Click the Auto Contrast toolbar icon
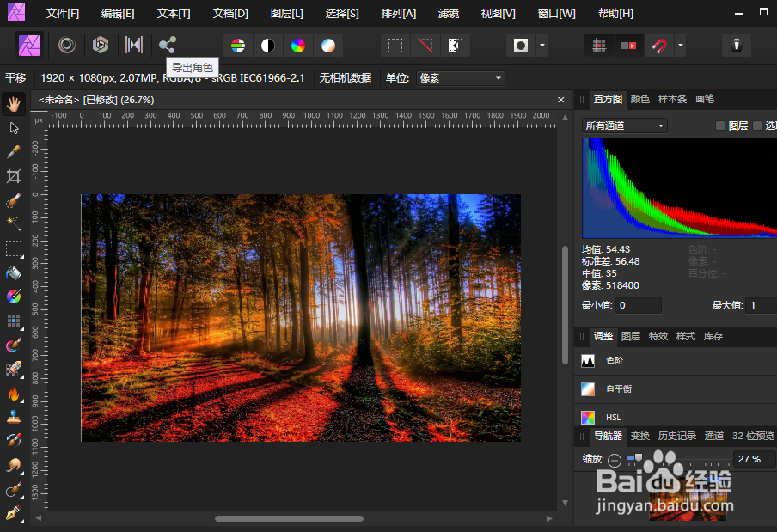This screenshot has height=532, width=777. 266,45
